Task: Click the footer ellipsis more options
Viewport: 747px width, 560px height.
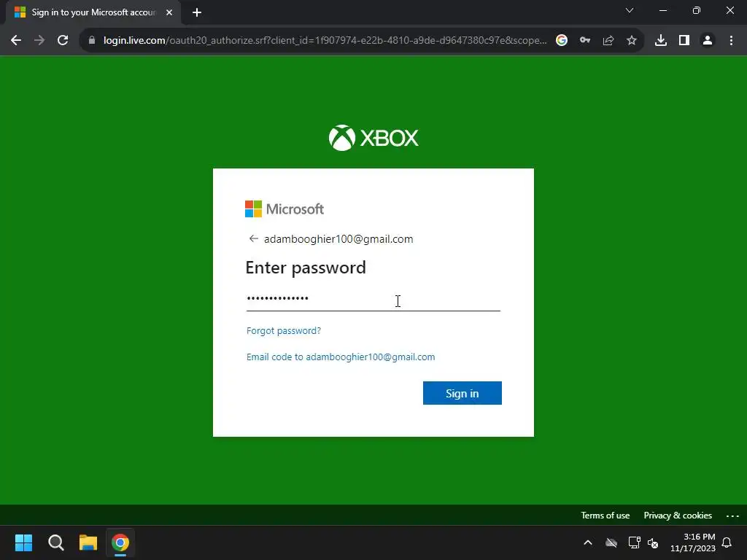Action: pyautogui.click(x=732, y=516)
